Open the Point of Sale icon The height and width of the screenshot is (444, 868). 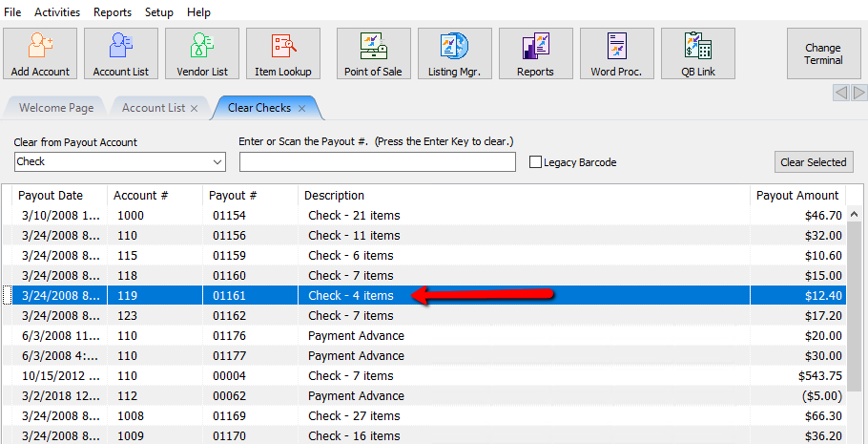pos(374,53)
